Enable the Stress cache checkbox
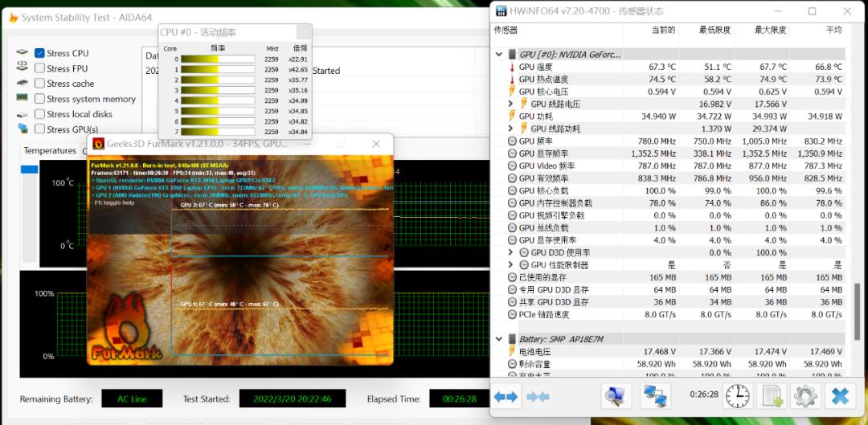The image size is (868, 425). click(39, 84)
